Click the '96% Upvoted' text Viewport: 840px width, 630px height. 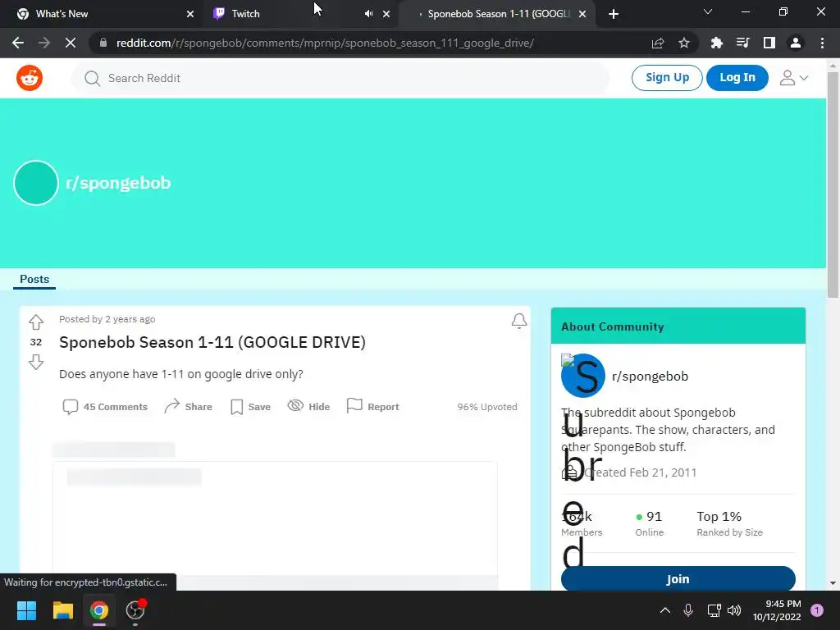[x=487, y=407]
